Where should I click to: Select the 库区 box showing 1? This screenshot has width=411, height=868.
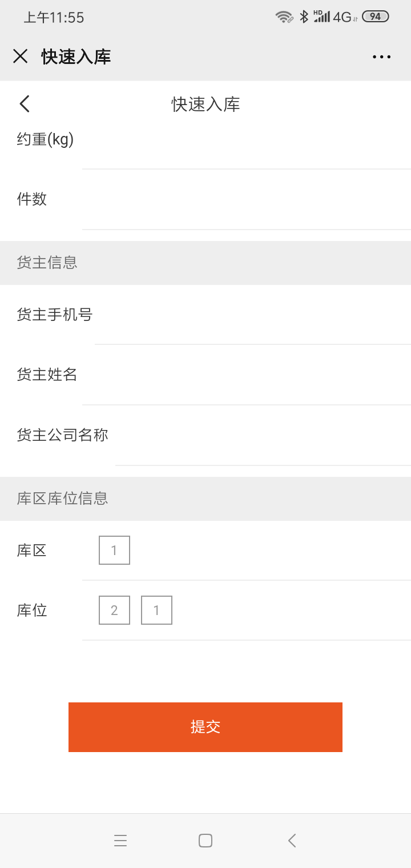point(114,550)
